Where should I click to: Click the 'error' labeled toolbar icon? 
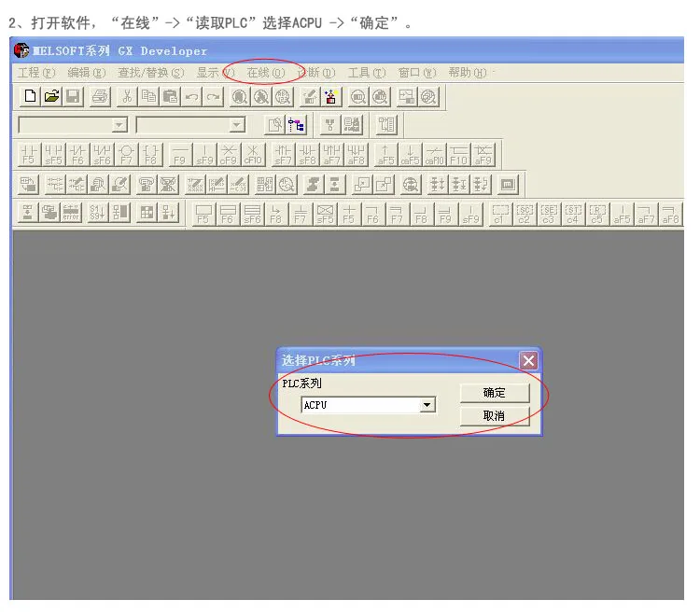click(x=71, y=212)
